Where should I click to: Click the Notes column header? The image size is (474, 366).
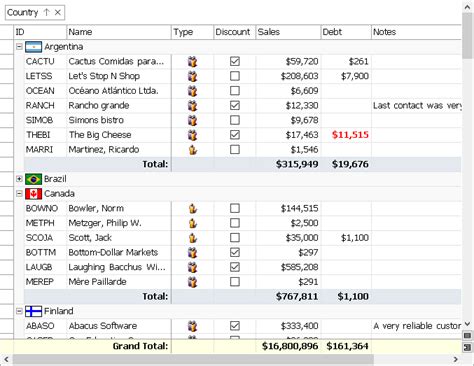pyautogui.click(x=417, y=32)
